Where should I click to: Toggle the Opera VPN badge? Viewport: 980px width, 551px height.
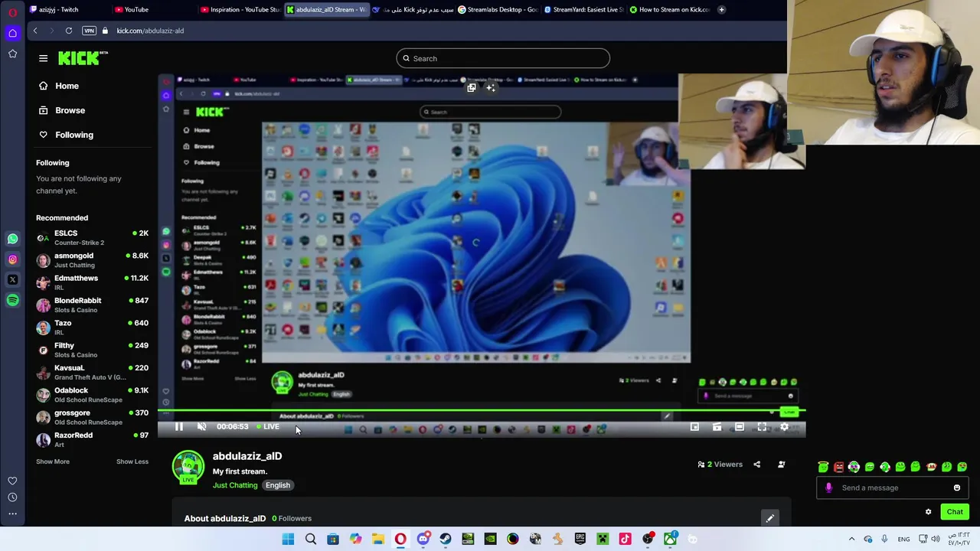click(x=90, y=31)
